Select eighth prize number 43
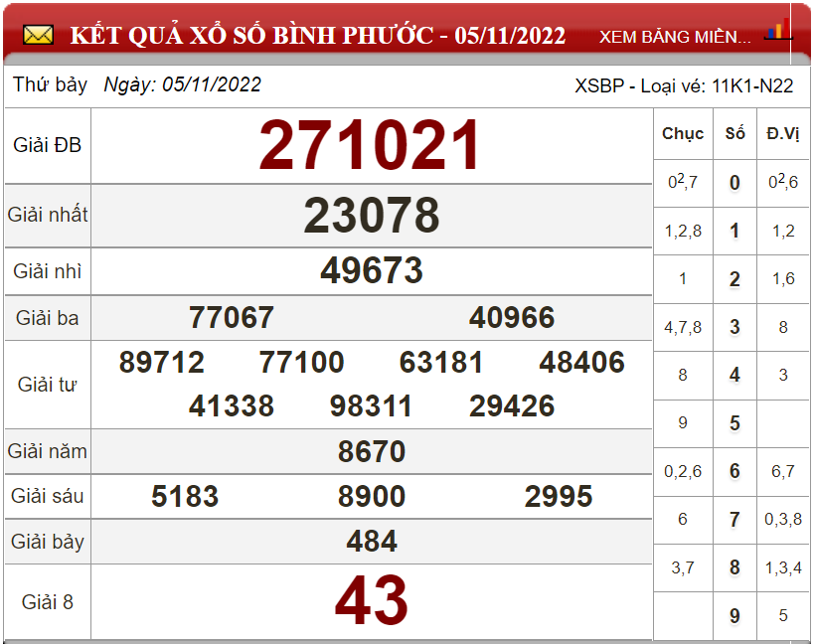Screen dimensions: 815x644 click(x=371, y=601)
